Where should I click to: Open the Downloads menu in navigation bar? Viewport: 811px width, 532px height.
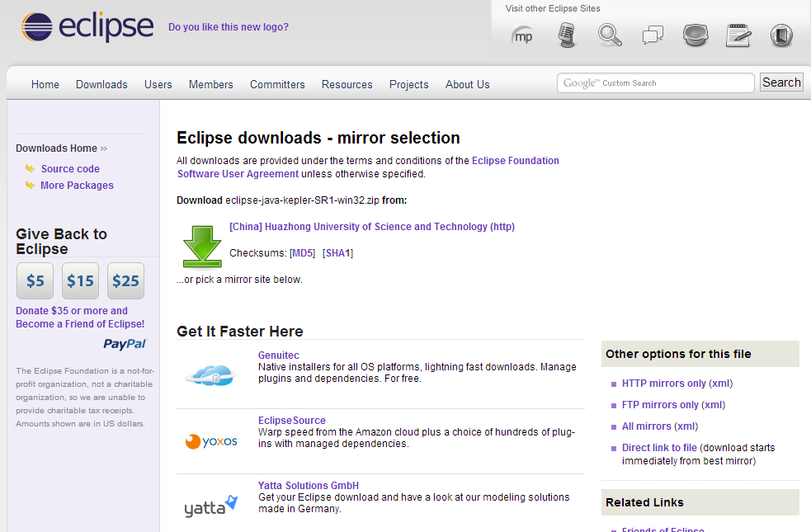101,84
